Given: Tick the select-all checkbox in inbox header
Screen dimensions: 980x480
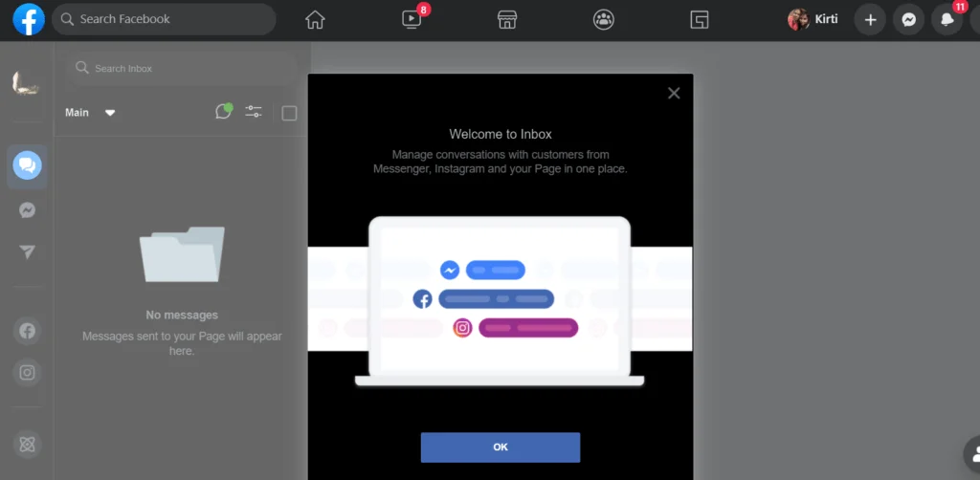Looking at the screenshot, I should (289, 114).
